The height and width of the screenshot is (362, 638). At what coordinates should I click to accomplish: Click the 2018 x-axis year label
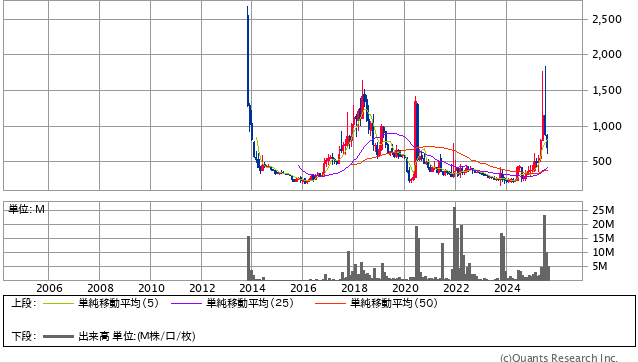354,288
